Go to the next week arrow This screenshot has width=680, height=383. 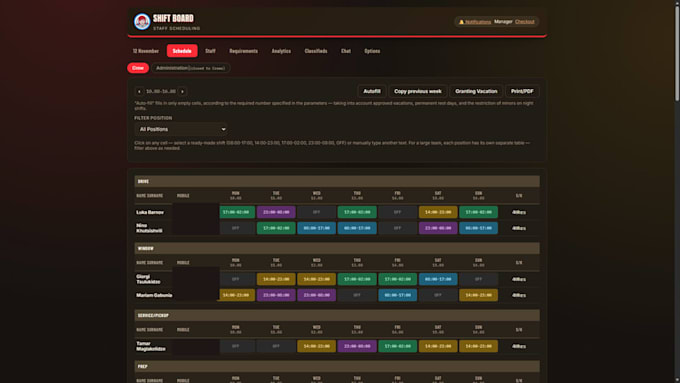(182, 92)
